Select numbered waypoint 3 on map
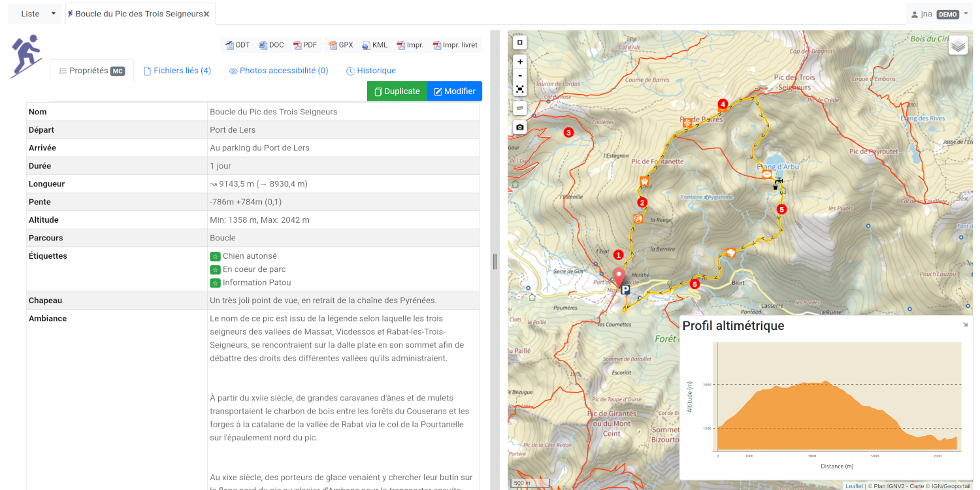Screen dimensions: 980x490 568,133
